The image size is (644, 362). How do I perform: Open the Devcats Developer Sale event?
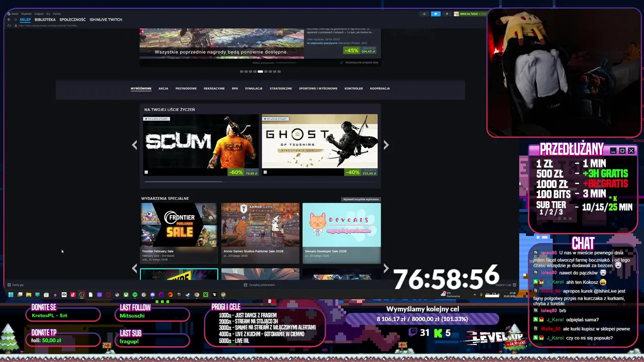(x=342, y=233)
